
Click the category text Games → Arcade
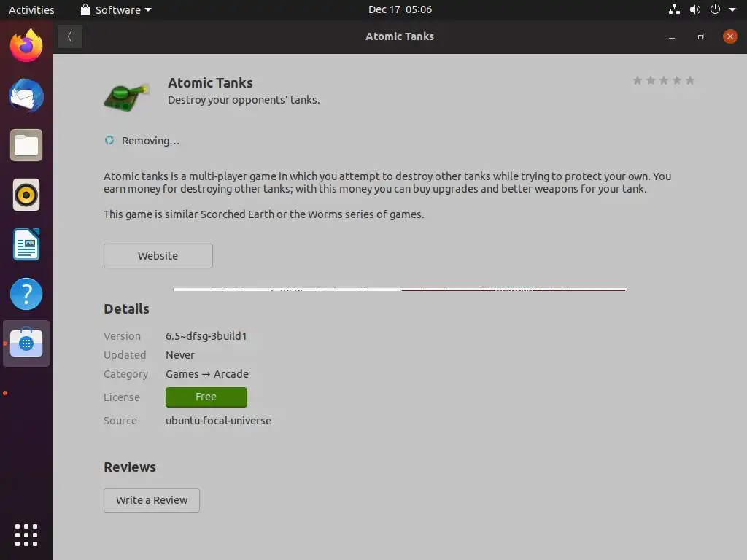(207, 374)
